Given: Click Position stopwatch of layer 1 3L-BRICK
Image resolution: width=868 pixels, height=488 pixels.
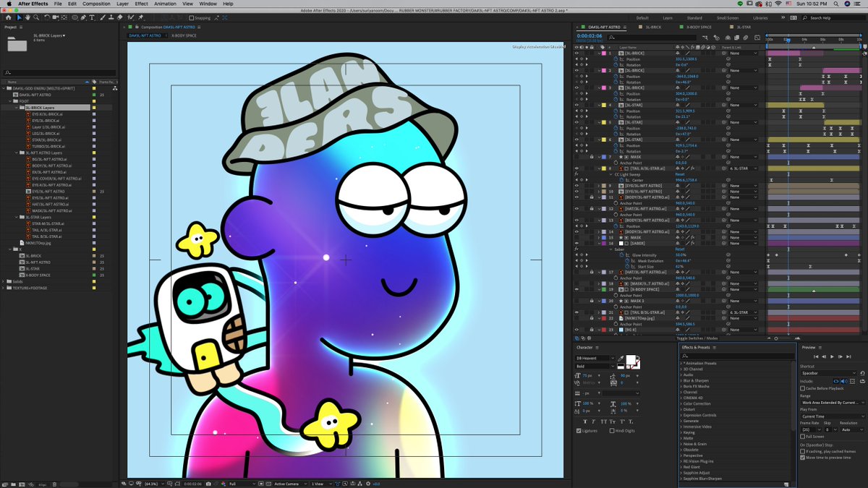Looking at the screenshot, I should pyautogui.click(x=616, y=59).
